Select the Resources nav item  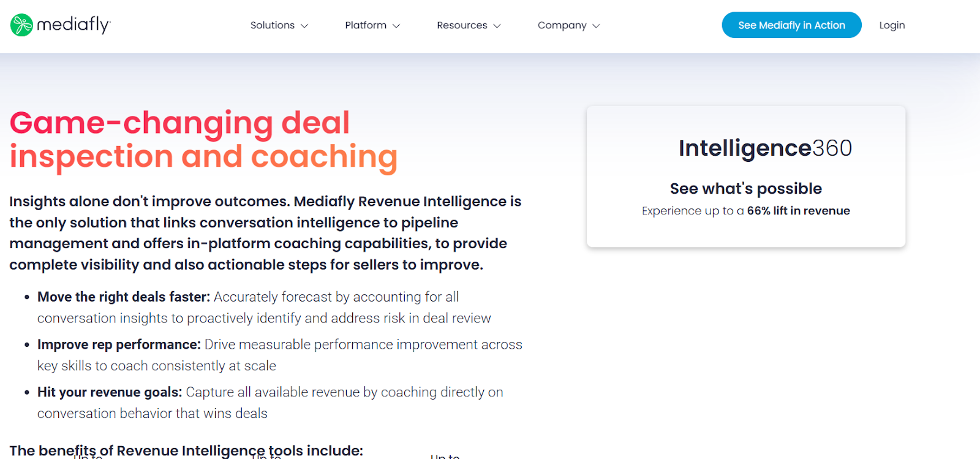pyautogui.click(x=461, y=25)
